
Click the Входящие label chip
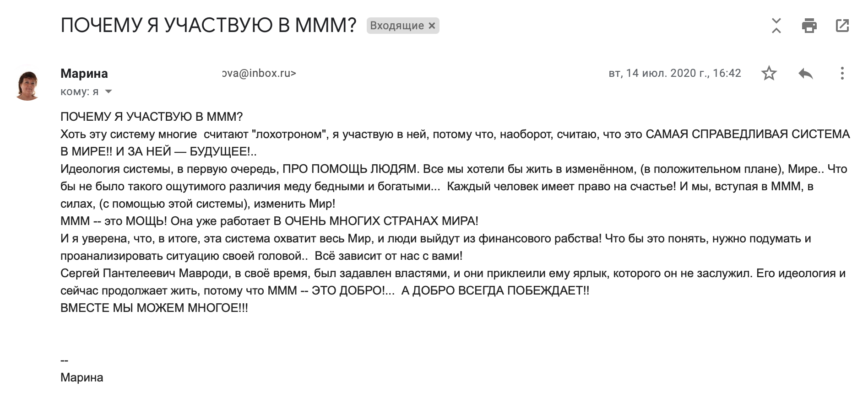[396, 26]
